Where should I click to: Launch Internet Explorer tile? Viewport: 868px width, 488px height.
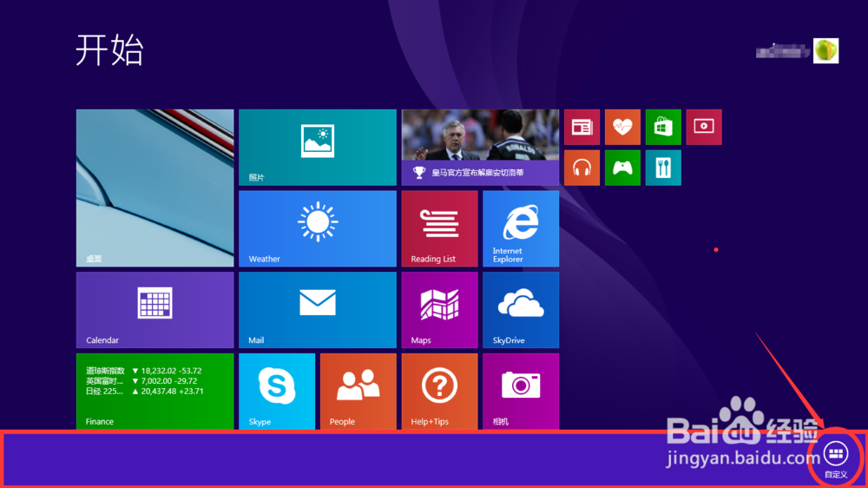pyautogui.click(x=521, y=228)
